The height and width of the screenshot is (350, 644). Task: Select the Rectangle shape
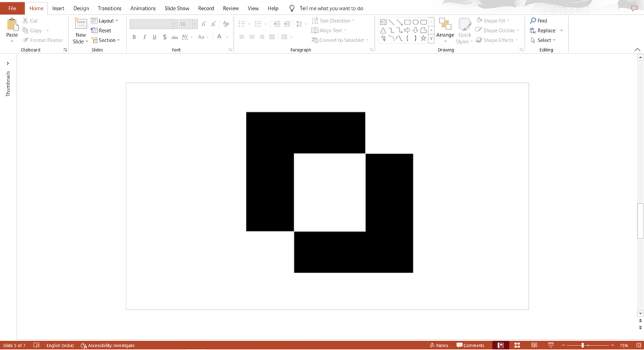click(408, 22)
